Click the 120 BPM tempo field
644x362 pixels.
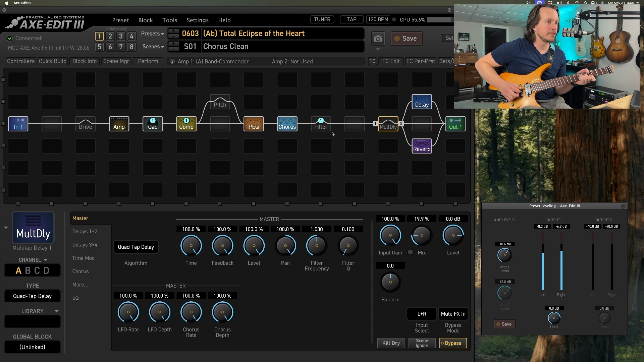pos(378,19)
